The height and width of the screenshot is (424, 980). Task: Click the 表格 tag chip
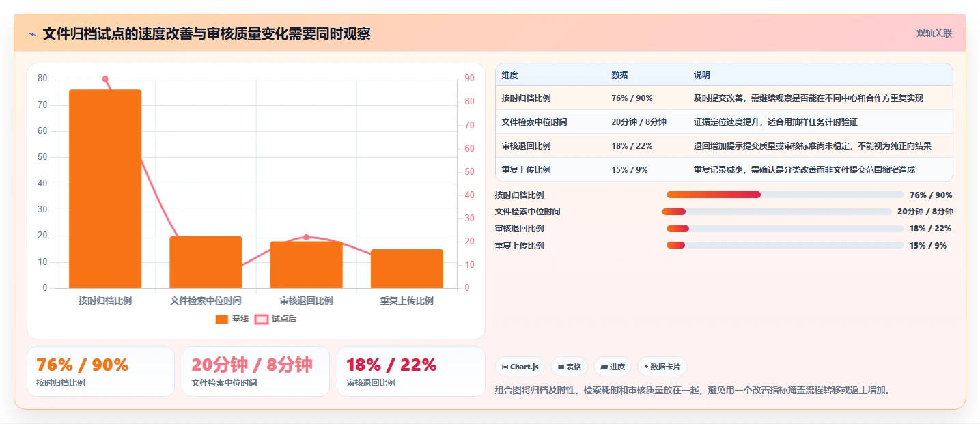(570, 367)
